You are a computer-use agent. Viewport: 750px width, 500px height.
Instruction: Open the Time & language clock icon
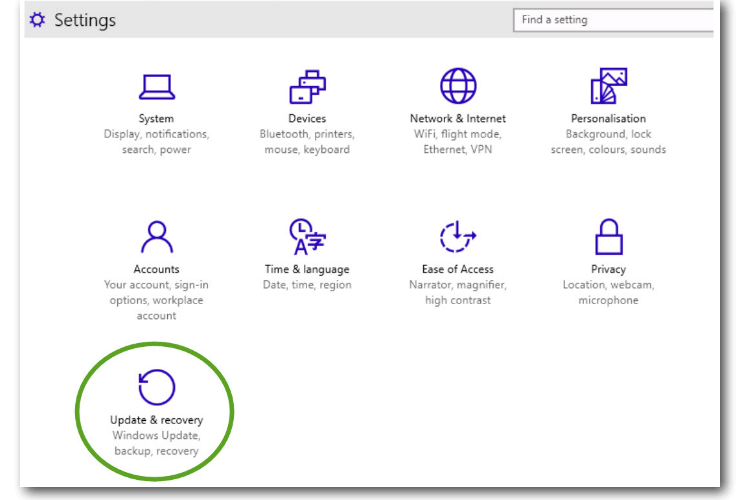click(x=307, y=236)
